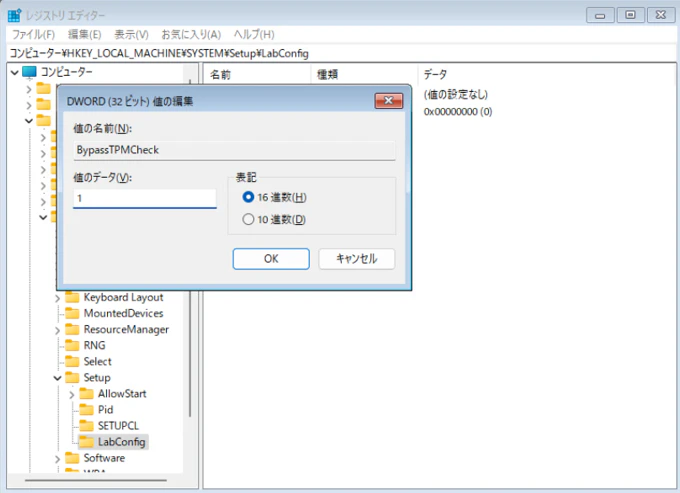The height and width of the screenshot is (493, 680).
Task: Collapse the Setup key
Action: click(x=57, y=378)
